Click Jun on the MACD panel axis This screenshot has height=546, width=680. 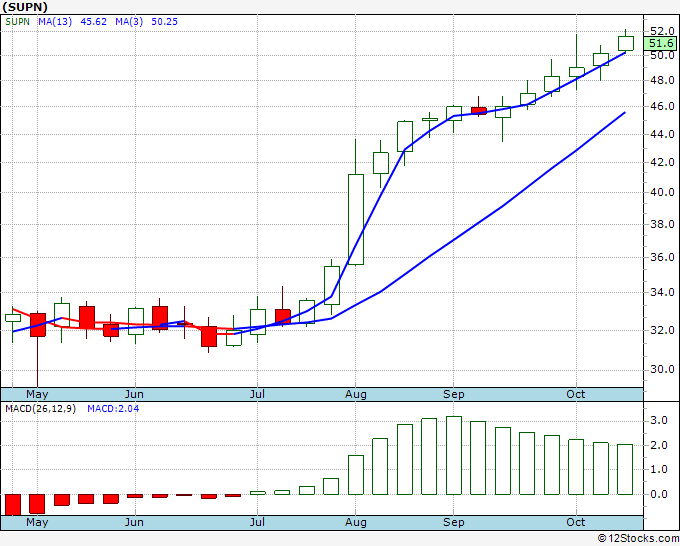pos(134,523)
